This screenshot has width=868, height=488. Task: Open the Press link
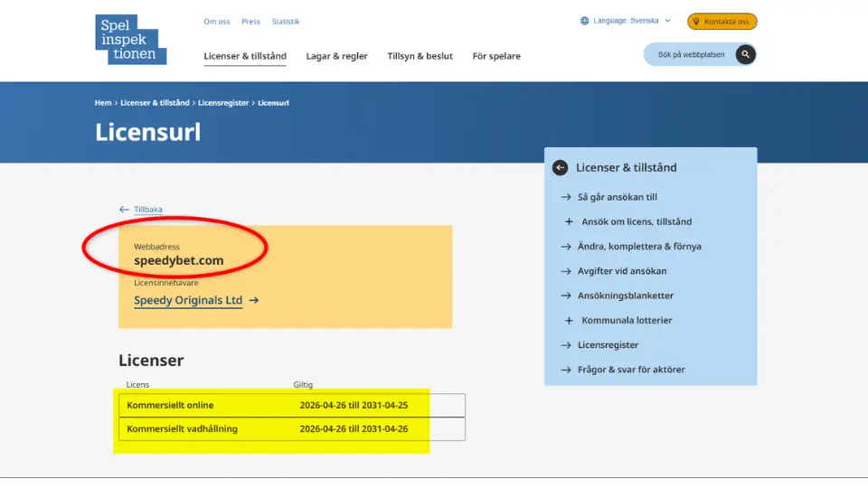250,22
